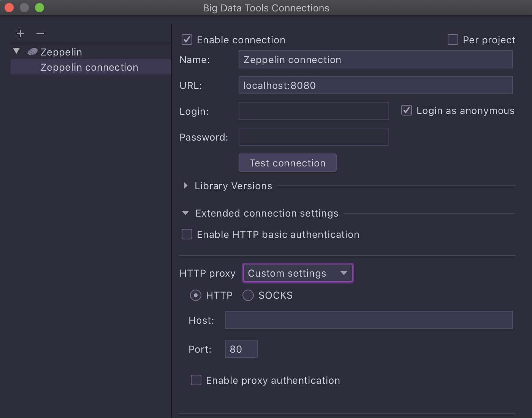532x418 pixels.
Task: Click the Zeppelin feather icon in the tree
Action: 32,51
